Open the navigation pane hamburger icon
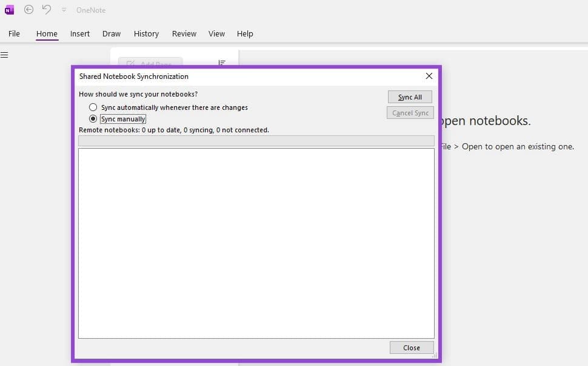 tap(5, 54)
